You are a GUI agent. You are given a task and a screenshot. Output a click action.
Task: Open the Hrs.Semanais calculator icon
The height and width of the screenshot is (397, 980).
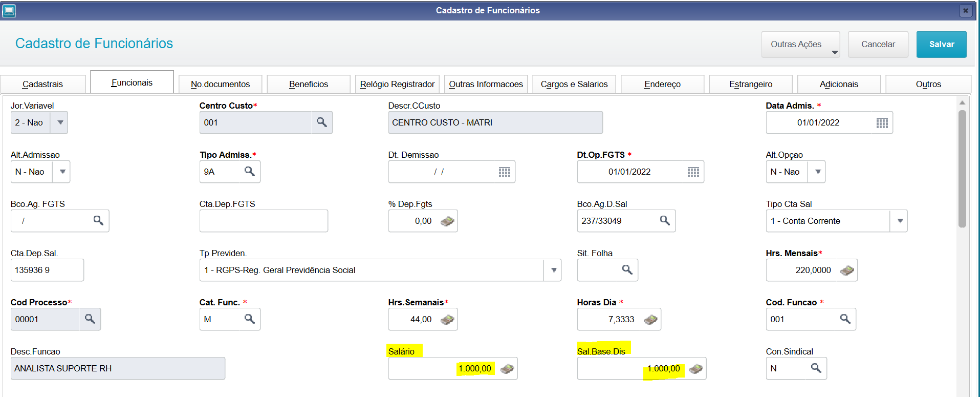point(447,320)
